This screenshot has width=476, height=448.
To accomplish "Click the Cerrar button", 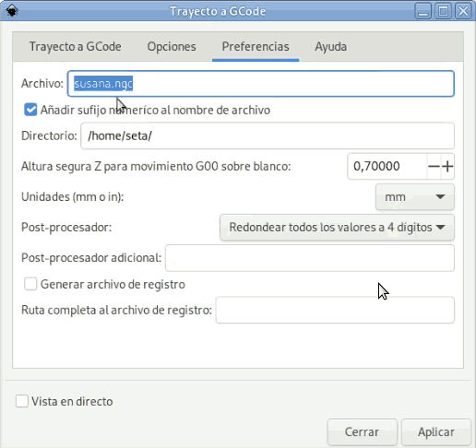I will point(362,432).
